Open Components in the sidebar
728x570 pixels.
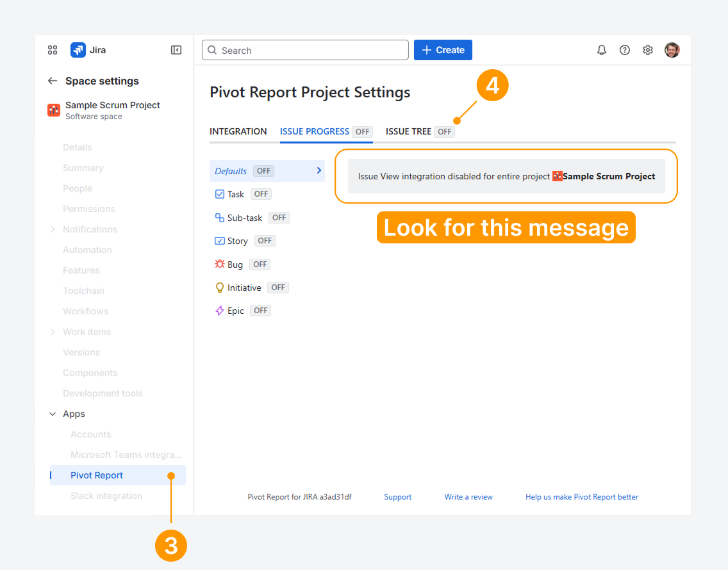pyautogui.click(x=90, y=373)
